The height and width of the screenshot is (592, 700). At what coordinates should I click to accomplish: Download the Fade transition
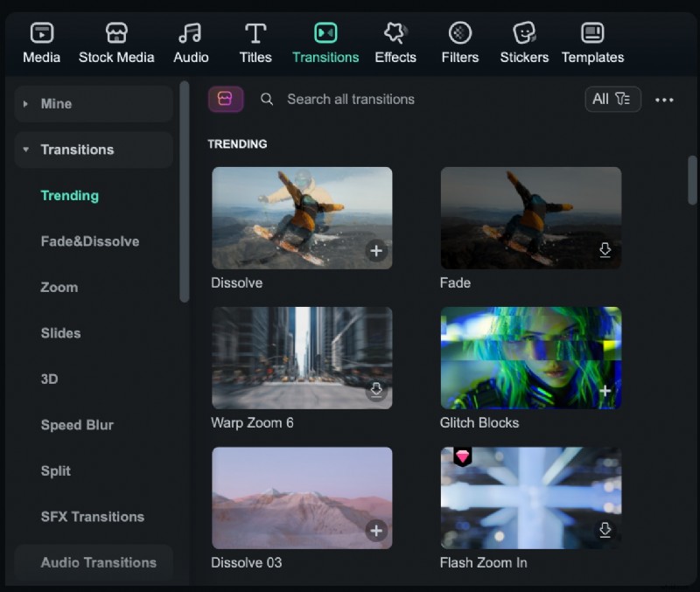pyautogui.click(x=605, y=251)
